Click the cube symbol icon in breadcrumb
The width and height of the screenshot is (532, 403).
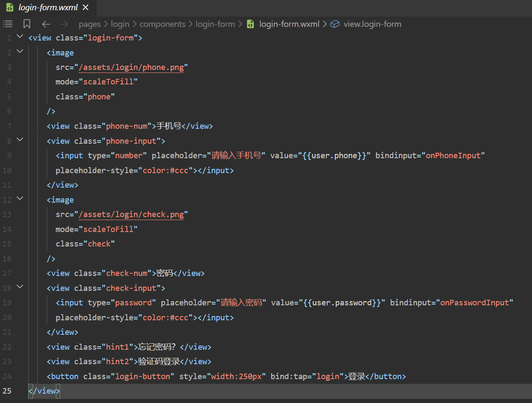pyautogui.click(x=335, y=24)
